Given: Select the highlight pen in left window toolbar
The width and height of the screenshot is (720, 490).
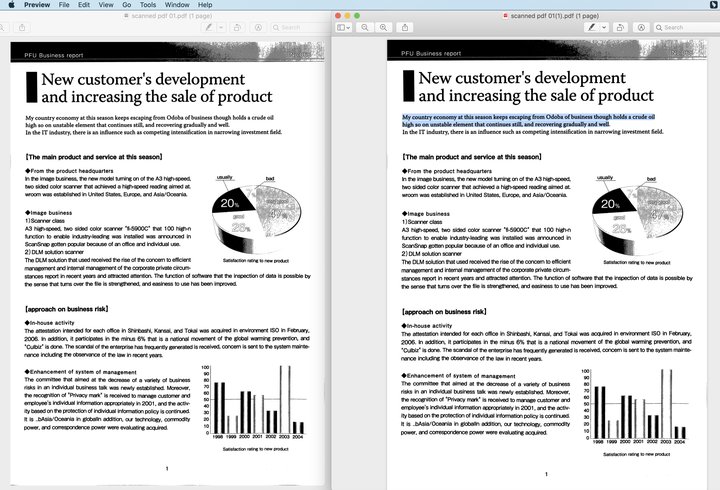Looking at the screenshot, I should tap(209, 28).
